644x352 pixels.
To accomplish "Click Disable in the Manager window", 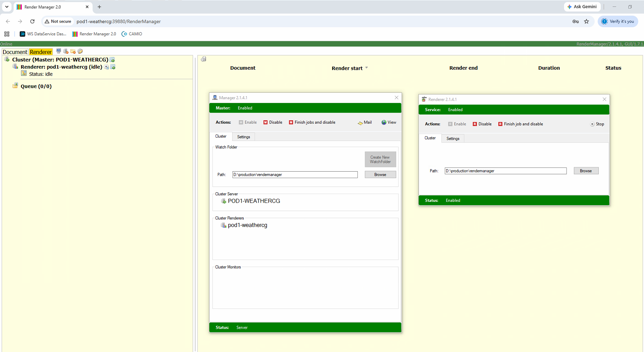I will (x=273, y=123).
